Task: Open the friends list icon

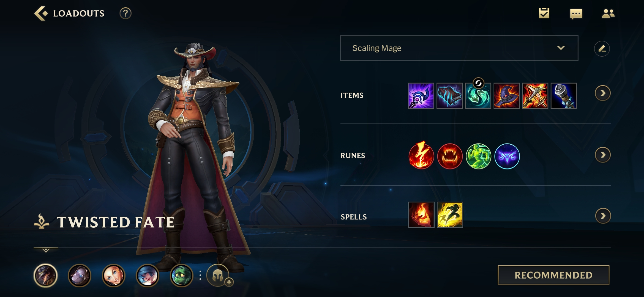Action: point(608,13)
